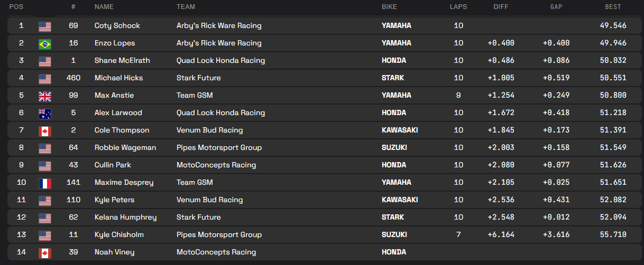Click the Australia flag beside Alex Larwood
Screen dimensions: 644x265
(45, 113)
